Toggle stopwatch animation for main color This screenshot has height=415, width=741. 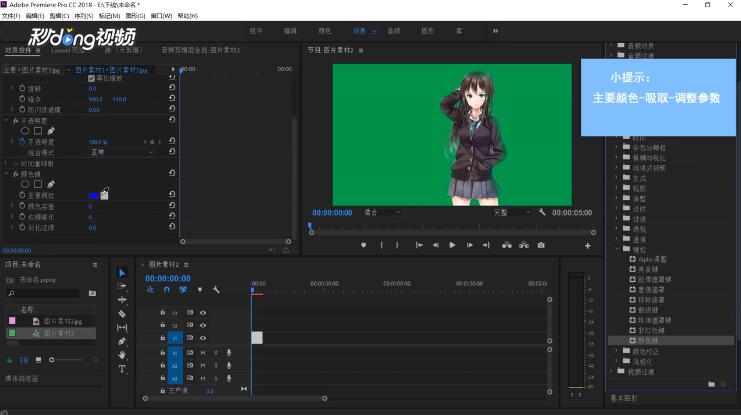(22, 195)
